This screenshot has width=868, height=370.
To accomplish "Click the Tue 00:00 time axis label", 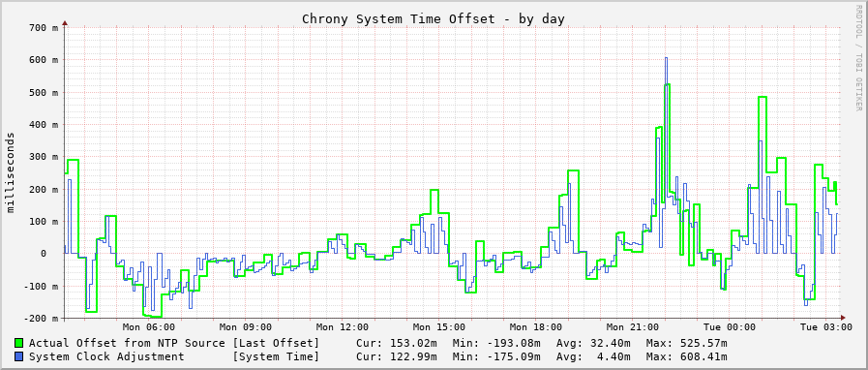I will [x=729, y=327].
